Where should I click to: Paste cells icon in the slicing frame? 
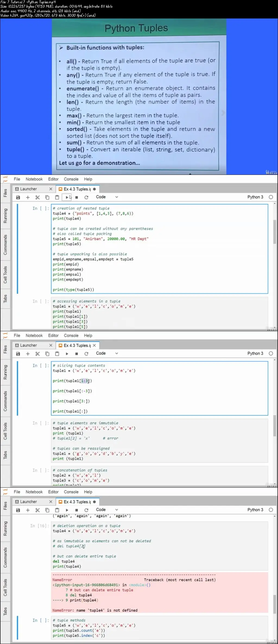pos(57,354)
